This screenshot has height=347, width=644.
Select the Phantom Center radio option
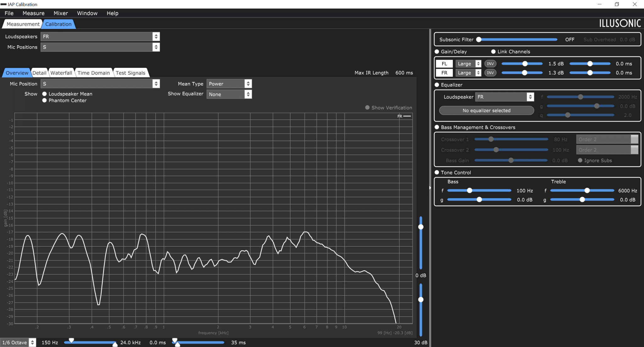(44, 100)
